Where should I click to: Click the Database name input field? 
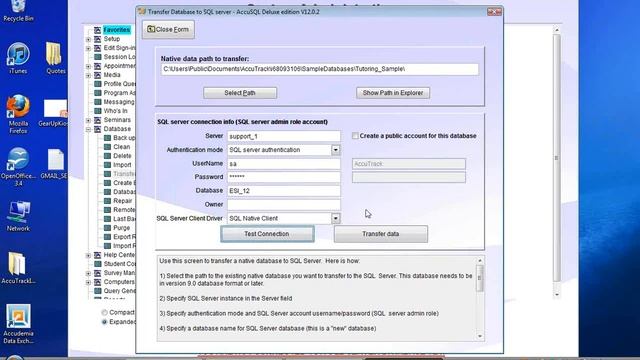[284, 191]
